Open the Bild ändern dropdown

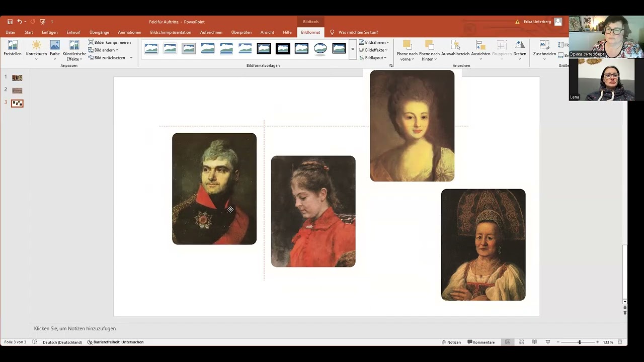tap(103, 50)
